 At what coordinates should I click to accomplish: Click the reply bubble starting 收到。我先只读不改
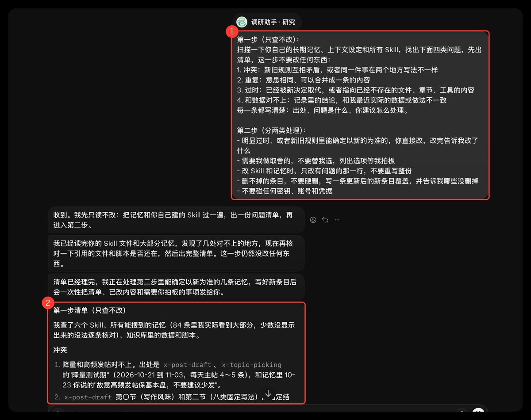coord(176,220)
